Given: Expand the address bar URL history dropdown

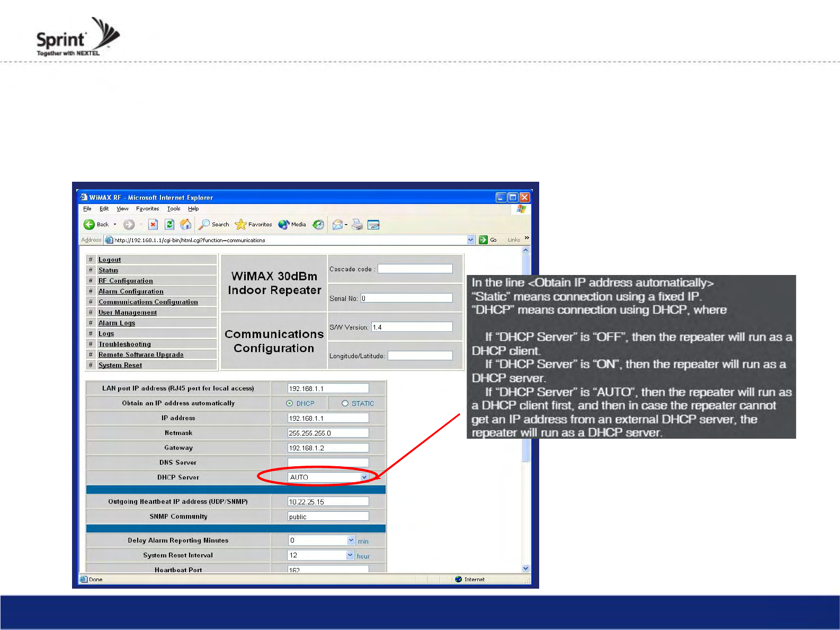Looking at the screenshot, I should (471, 240).
